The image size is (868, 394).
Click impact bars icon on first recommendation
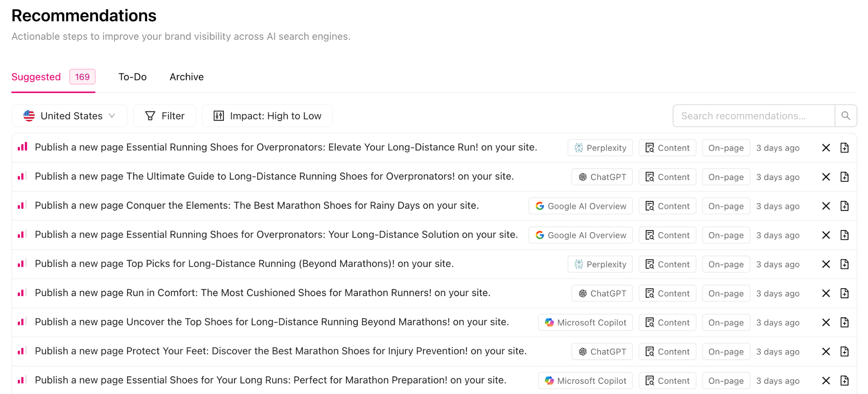[22, 147]
